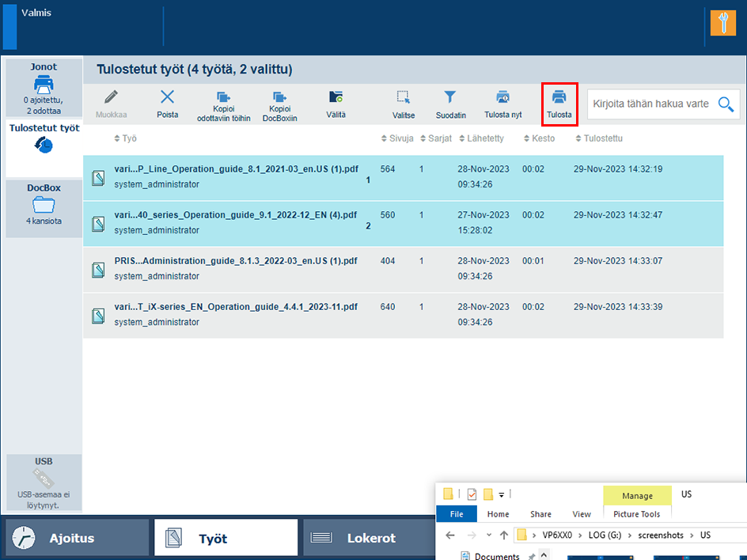Click the document icon of PRIS Administration_guide job

98,270
